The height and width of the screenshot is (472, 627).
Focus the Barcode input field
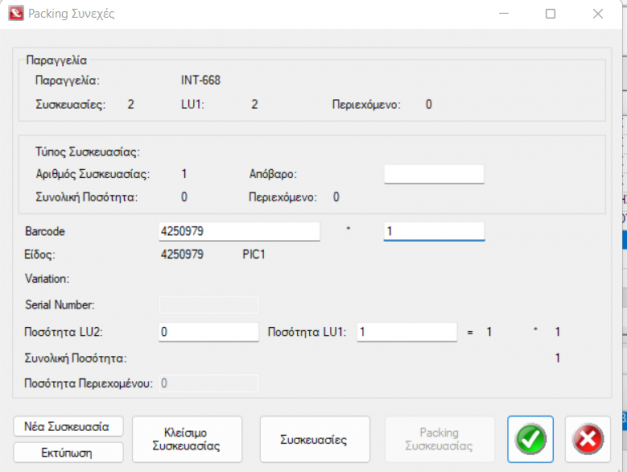tap(239, 231)
